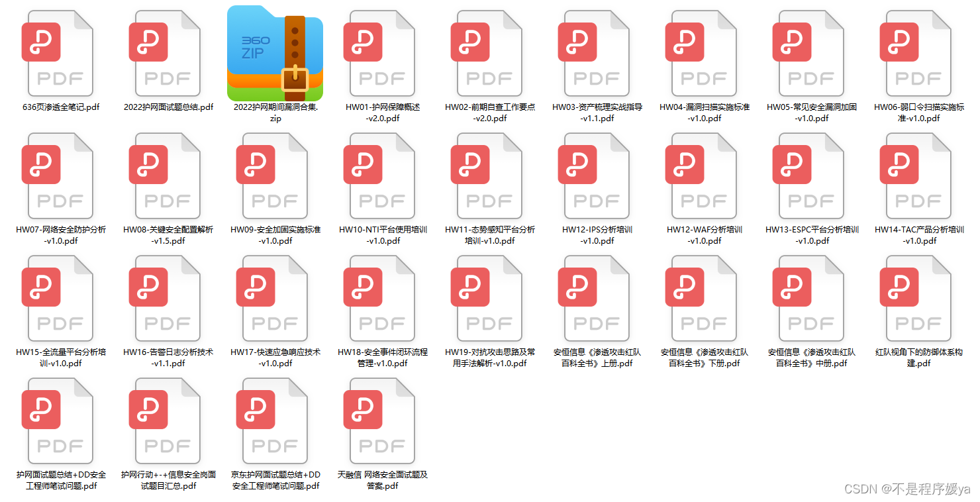Select HW04-漏洞扫描实施标准 PDF icon
Screen dimensions: 980x502
[x=701, y=53]
